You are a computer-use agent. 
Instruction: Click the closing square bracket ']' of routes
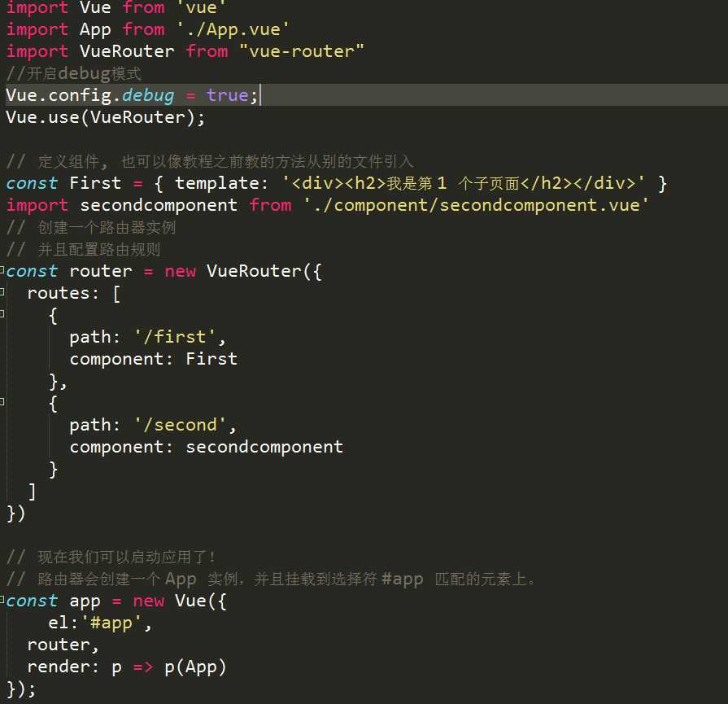click(32, 492)
